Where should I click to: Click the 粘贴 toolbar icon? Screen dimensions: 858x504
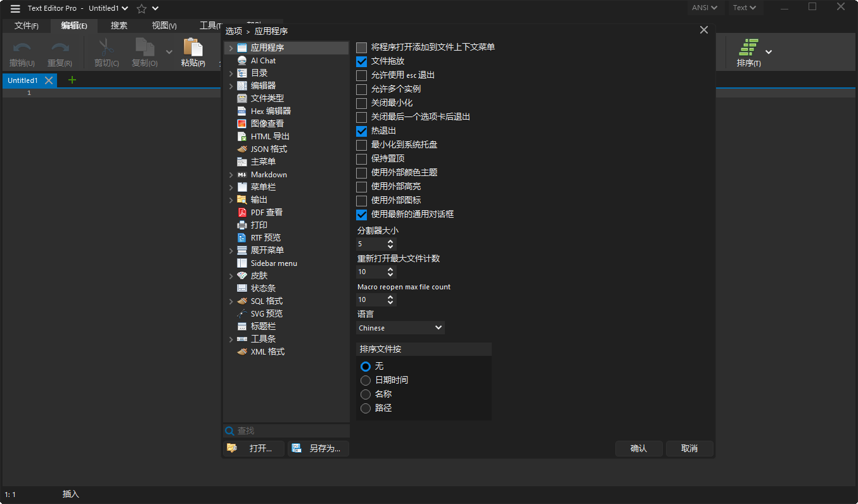click(193, 51)
